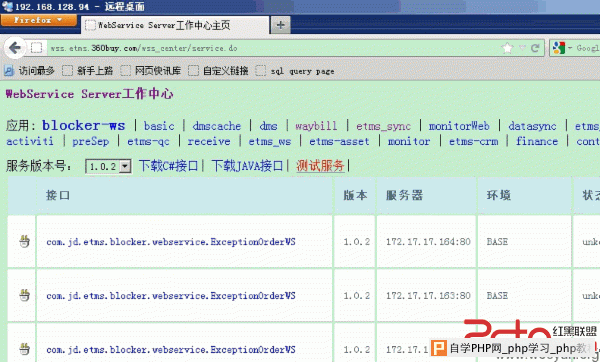
Task: Open the new tab plus button
Action: [280, 25]
